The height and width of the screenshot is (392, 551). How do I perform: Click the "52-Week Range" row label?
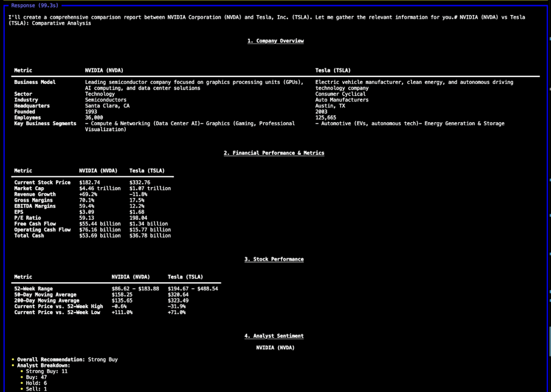(x=33, y=289)
